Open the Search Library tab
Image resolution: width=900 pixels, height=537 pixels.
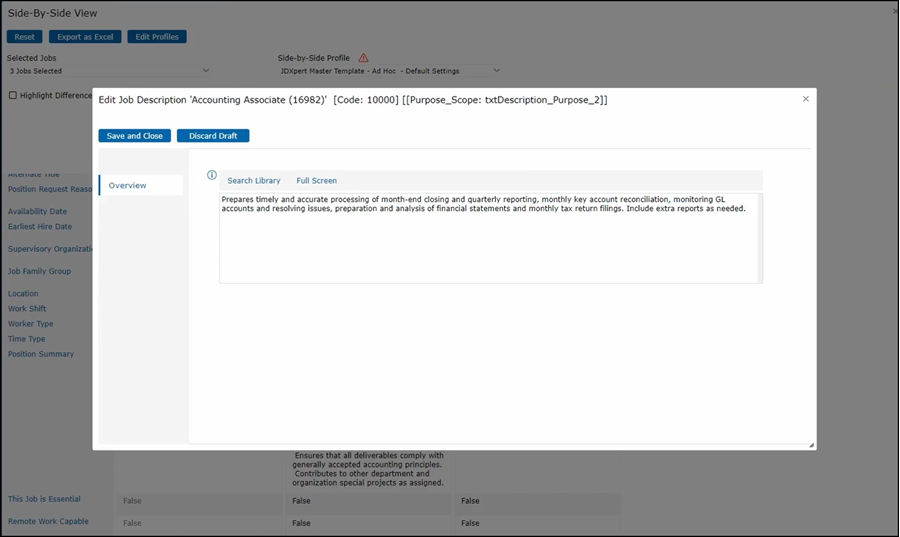pyautogui.click(x=253, y=181)
